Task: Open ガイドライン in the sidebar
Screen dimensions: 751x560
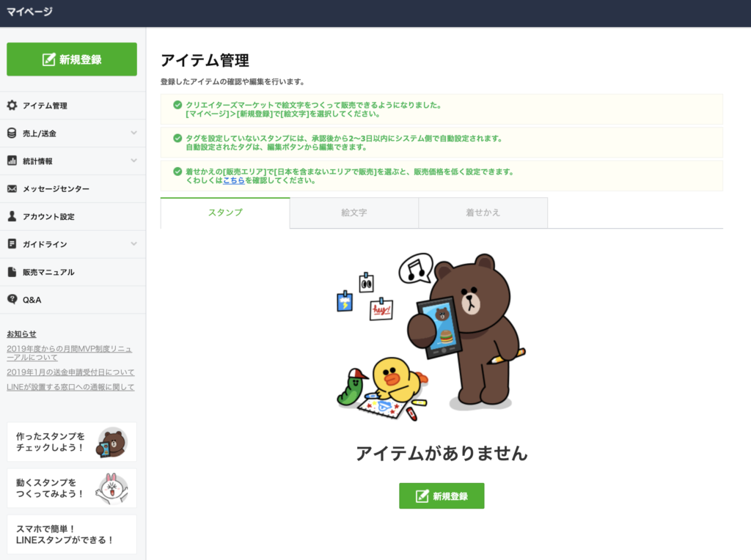Action: [73, 244]
